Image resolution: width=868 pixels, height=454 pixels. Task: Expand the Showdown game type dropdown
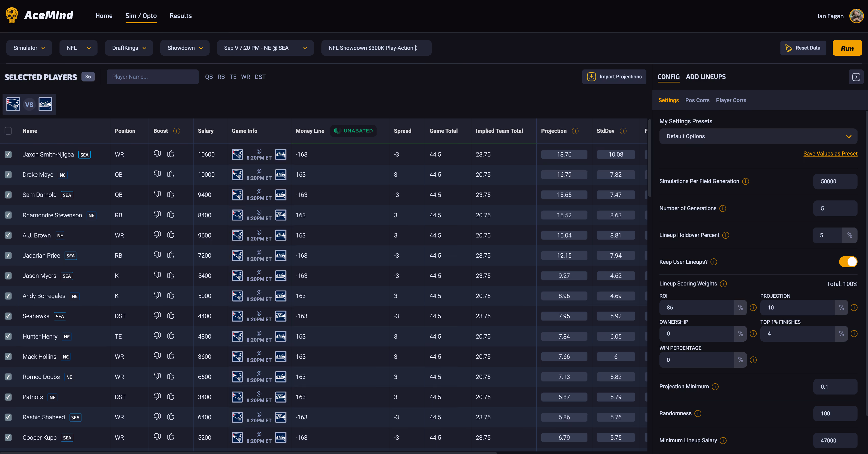[x=185, y=48]
